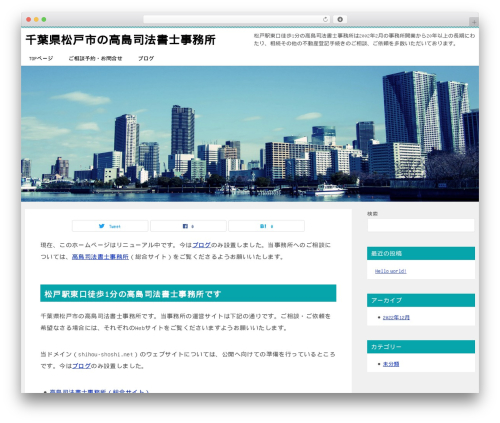Click the browser address bar
The image size is (500, 423).
(236, 19)
